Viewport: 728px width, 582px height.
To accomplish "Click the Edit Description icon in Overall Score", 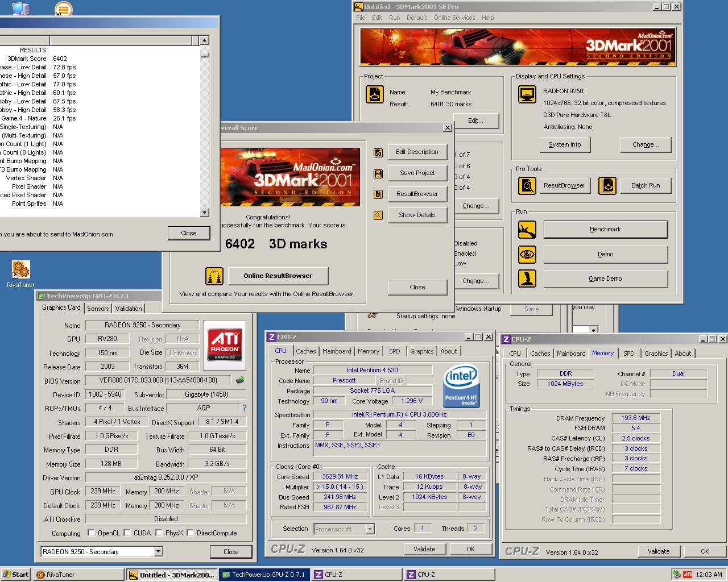I will click(378, 153).
